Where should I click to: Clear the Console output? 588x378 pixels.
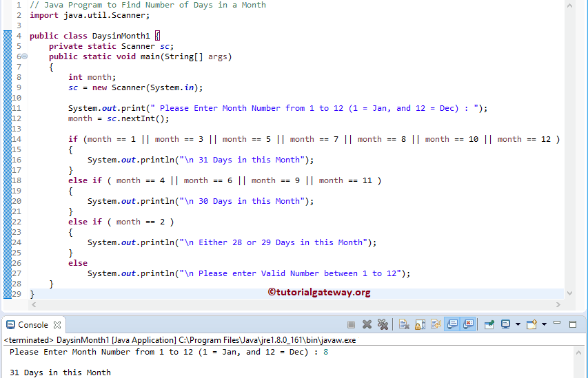[404, 324]
